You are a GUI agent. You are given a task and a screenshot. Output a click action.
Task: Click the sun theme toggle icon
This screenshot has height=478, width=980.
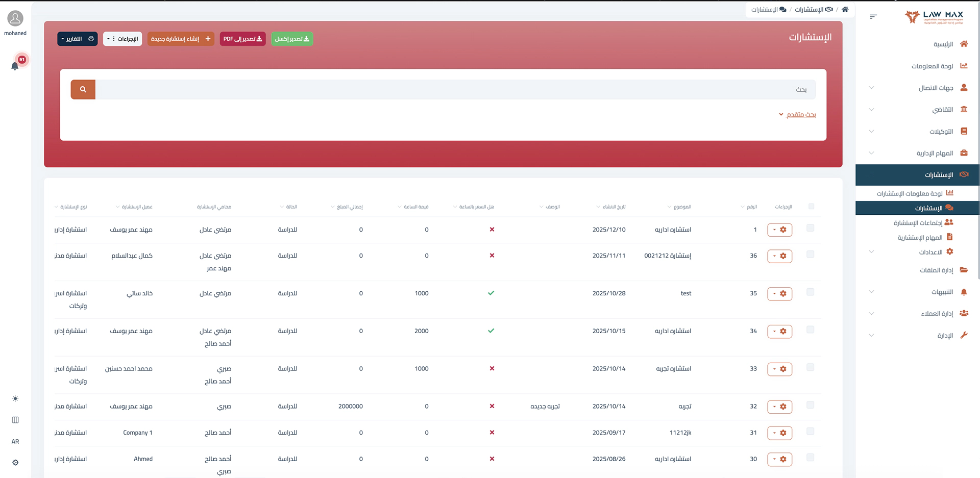pyautogui.click(x=15, y=398)
